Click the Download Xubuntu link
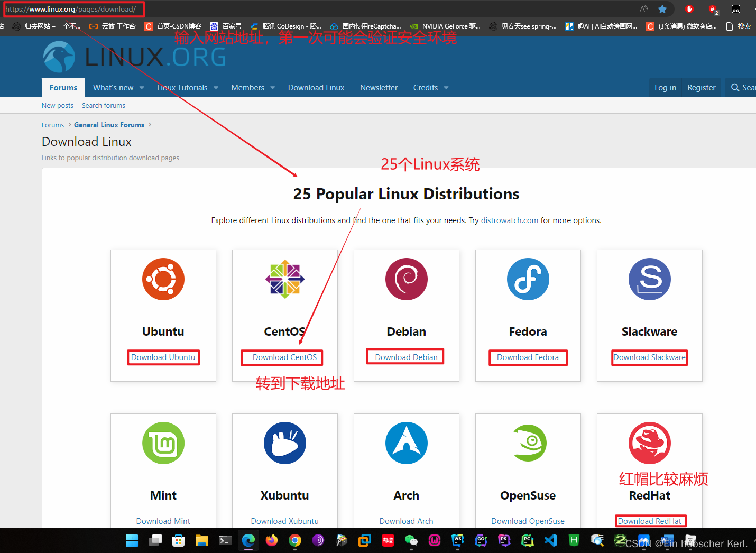 click(285, 521)
